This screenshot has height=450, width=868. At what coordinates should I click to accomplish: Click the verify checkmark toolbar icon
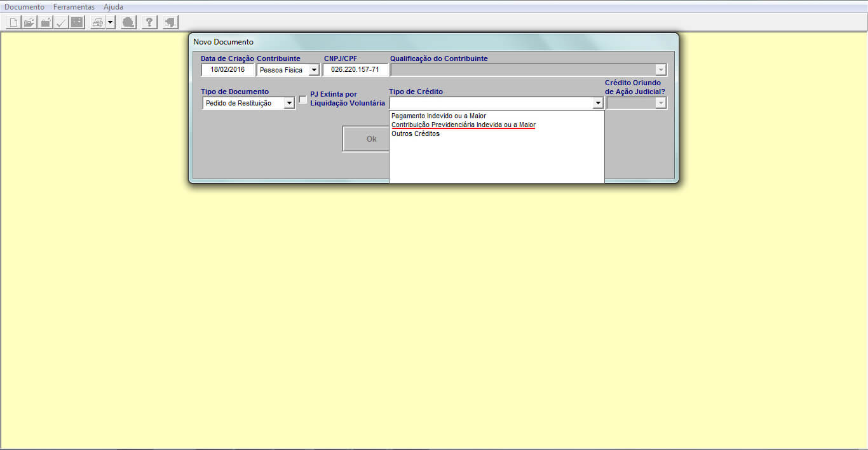pyautogui.click(x=61, y=22)
